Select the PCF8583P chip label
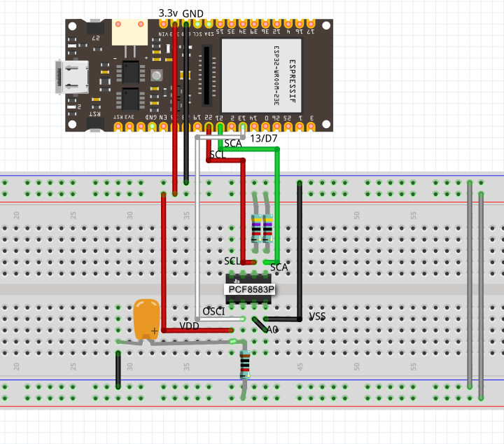The height and width of the screenshot is (444, 504). 250,289
